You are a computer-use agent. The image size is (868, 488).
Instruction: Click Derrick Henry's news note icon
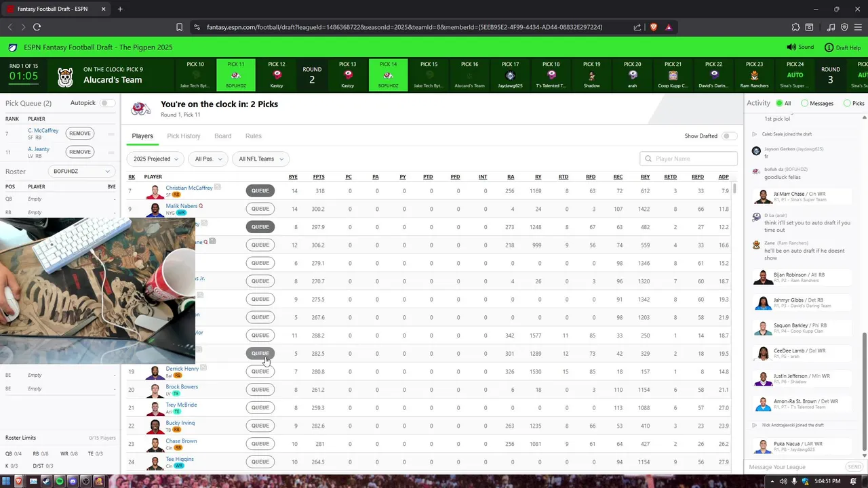(x=203, y=368)
